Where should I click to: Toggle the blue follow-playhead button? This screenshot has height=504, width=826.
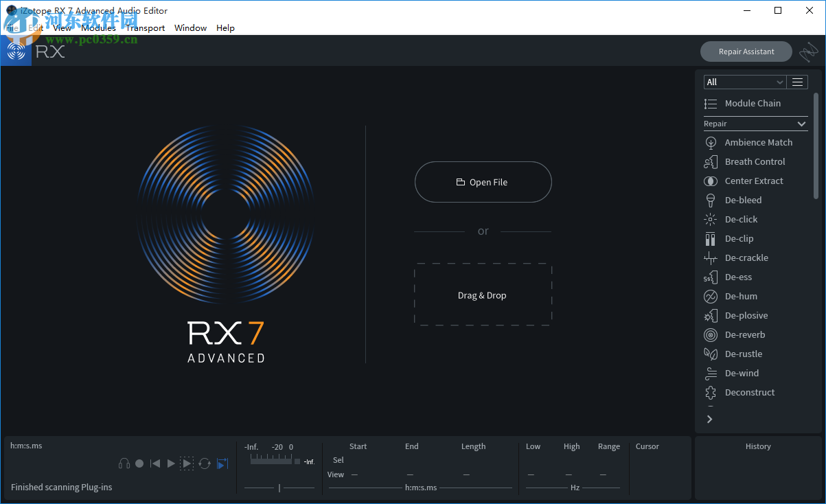click(222, 463)
